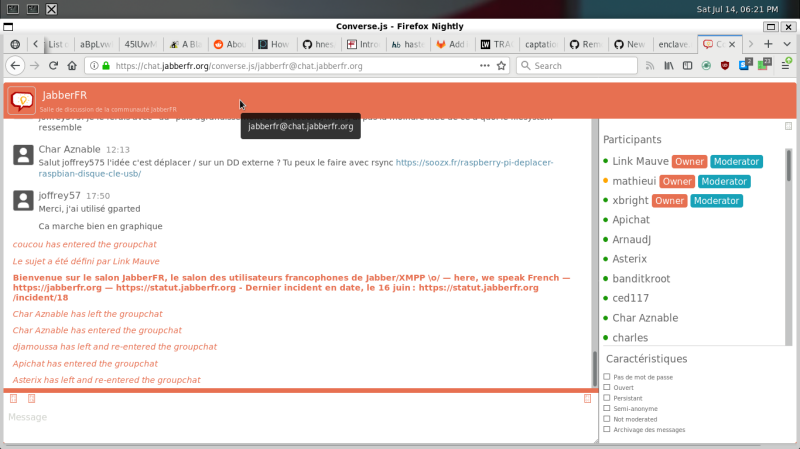Click the green padlock security icon
The width and height of the screenshot is (800, 449).
[x=106, y=66]
